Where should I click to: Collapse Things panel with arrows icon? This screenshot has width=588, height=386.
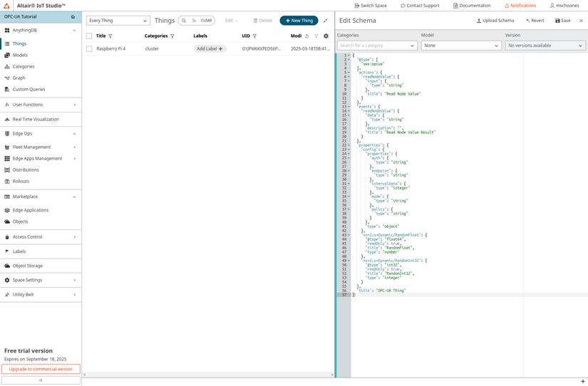[x=326, y=21]
